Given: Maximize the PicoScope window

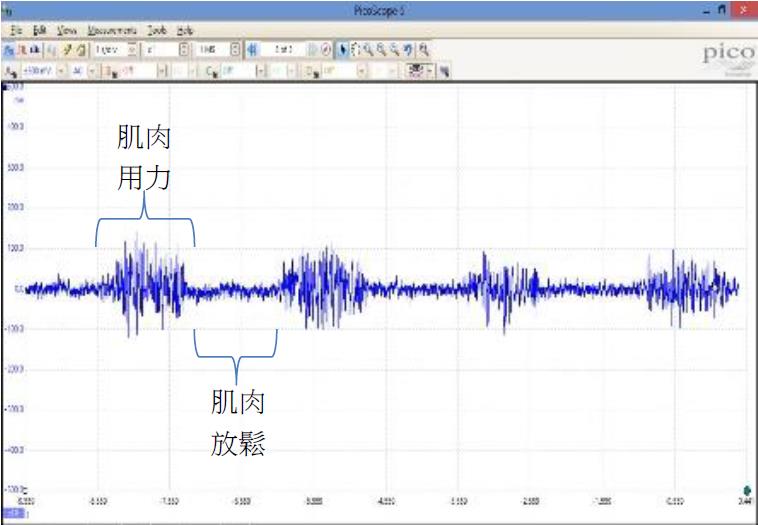Looking at the screenshot, I should click(722, 10).
